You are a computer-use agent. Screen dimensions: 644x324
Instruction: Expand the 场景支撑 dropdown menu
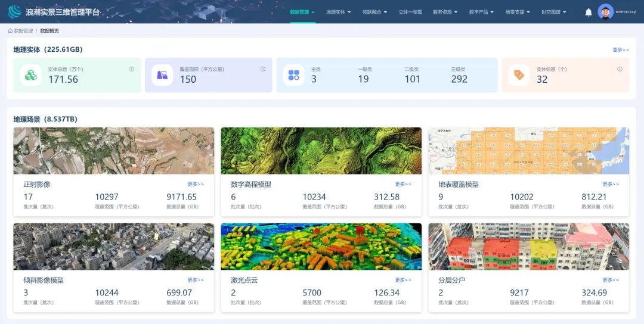click(x=518, y=12)
